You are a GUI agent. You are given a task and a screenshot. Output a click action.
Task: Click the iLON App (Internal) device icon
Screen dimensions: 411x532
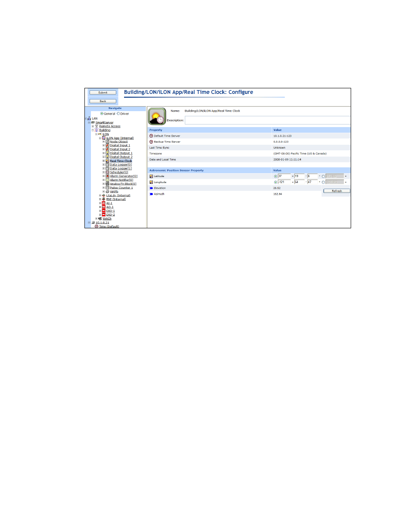104,138
